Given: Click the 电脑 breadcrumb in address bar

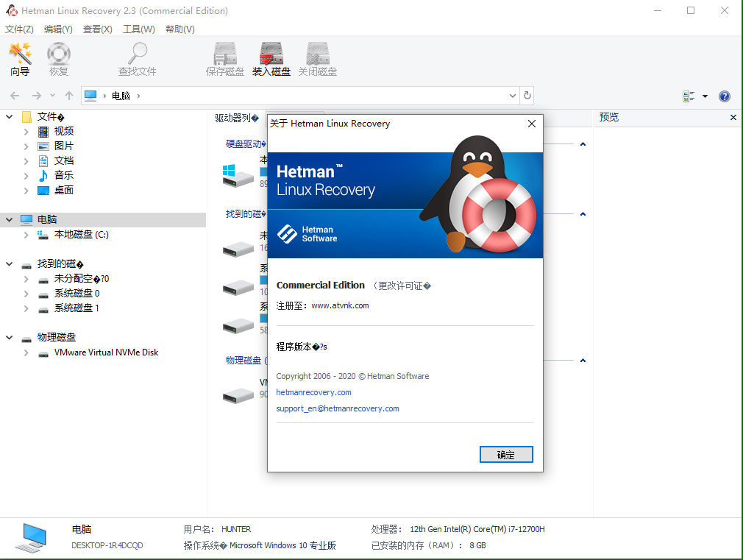Looking at the screenshot, I should click(x=121, y=96).
